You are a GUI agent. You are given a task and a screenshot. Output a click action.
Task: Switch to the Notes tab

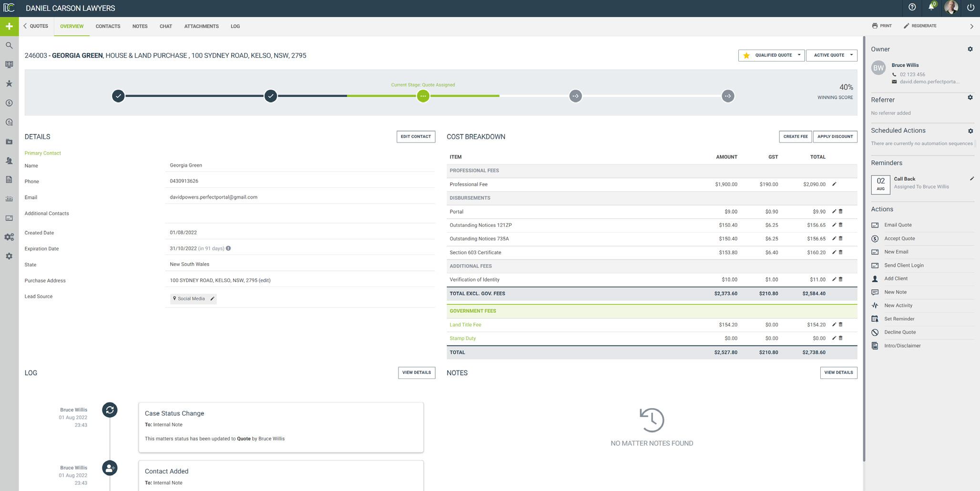(x=140, y=26)
